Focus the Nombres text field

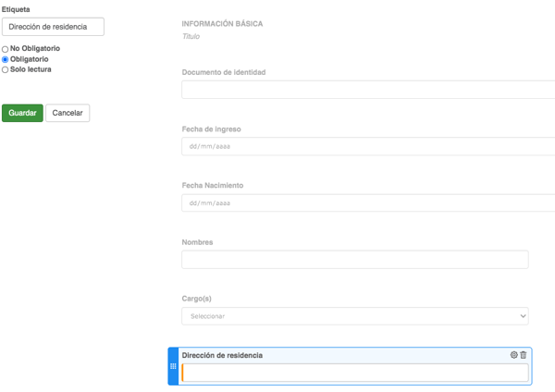pyautogui.click(x=355, y=259)
